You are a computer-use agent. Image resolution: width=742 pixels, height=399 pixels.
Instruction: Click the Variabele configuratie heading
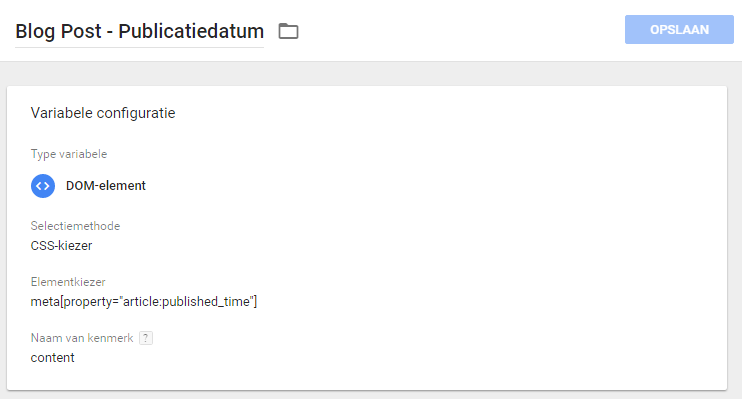(103, 113)
